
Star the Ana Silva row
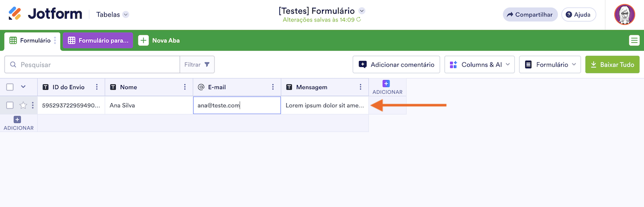[x=23, y=105]
